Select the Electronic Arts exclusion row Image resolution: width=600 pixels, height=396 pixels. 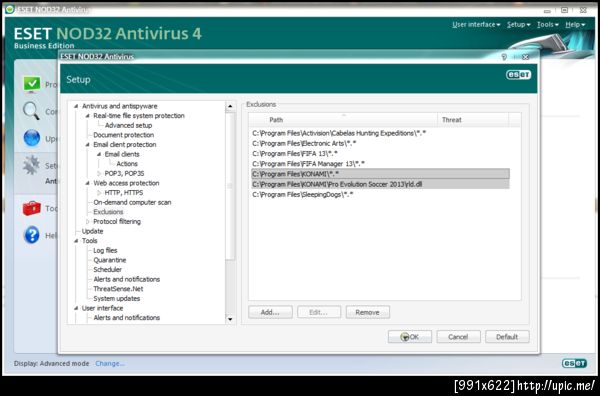(380, 143)
